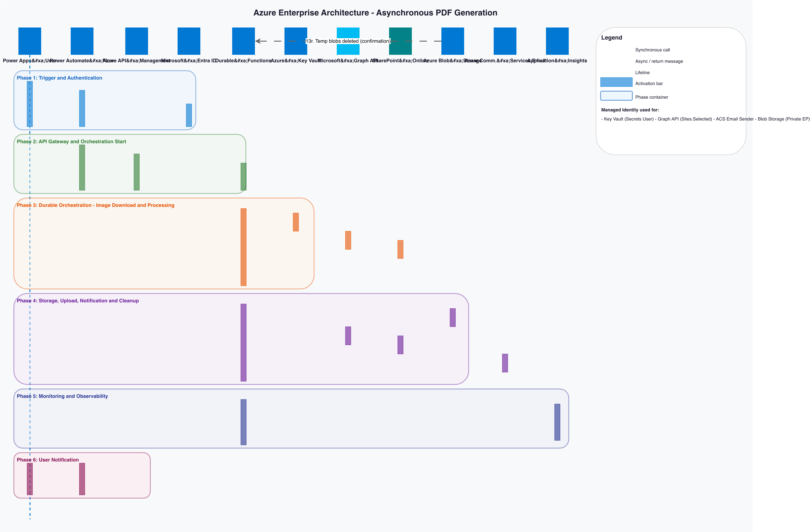
Task: Select 'Phase 6: User Notification' heading
Action: (48, 460)
